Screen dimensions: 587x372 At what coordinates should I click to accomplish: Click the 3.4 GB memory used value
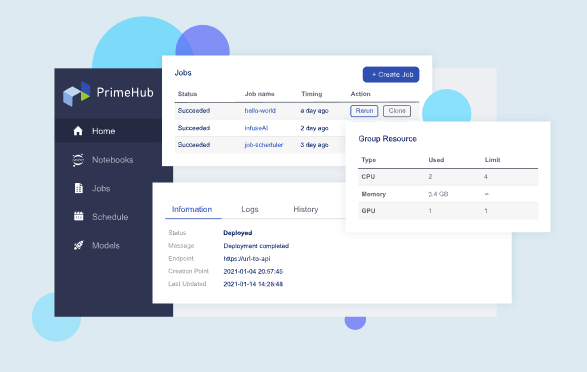pos(438,194)
